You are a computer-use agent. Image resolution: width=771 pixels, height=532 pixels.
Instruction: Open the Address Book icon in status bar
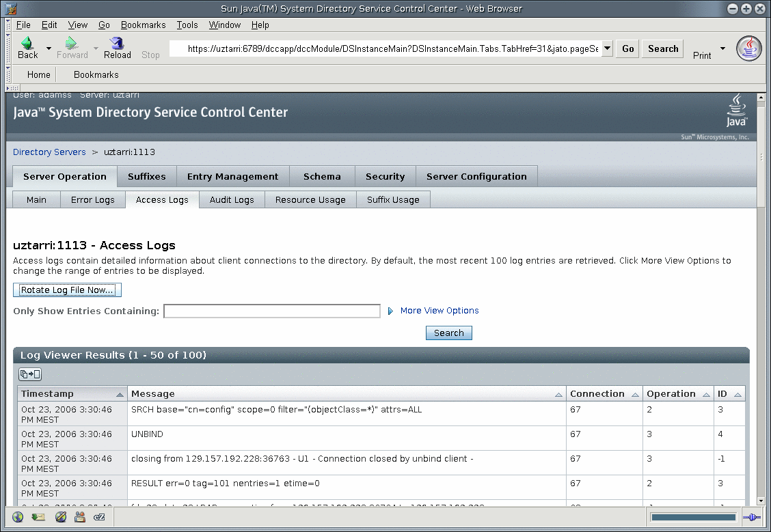pos(80,517)
